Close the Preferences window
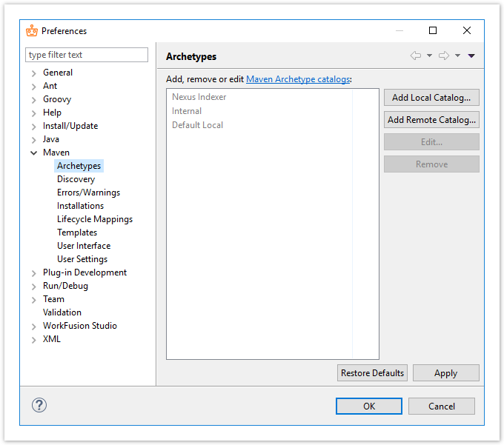The width and height of the screenshot is (504, 445). pyautogui.click(x=467, y=30)
